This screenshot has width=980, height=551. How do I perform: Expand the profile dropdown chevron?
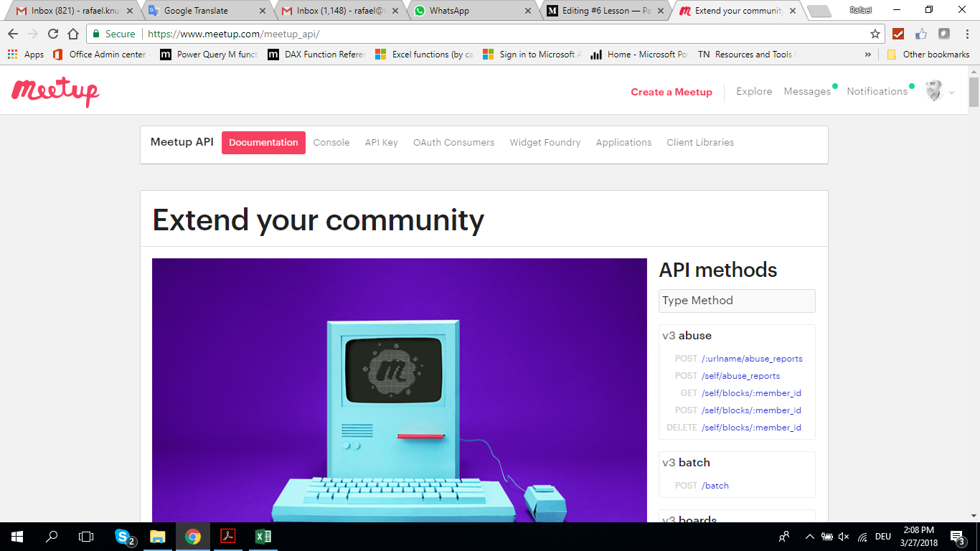click(952, 93)
